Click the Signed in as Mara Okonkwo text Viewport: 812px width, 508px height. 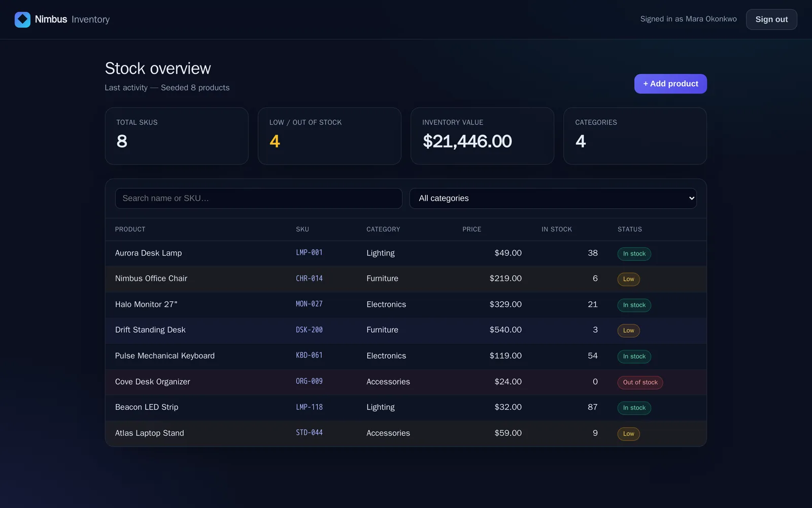point(688,19)
